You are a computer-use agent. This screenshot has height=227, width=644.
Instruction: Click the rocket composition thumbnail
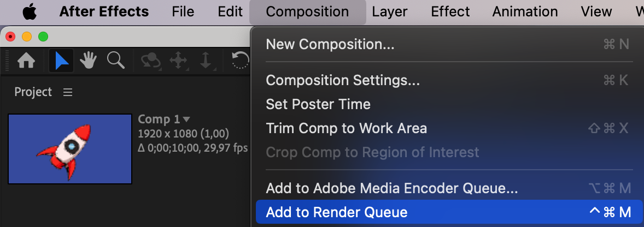point(70,148)
